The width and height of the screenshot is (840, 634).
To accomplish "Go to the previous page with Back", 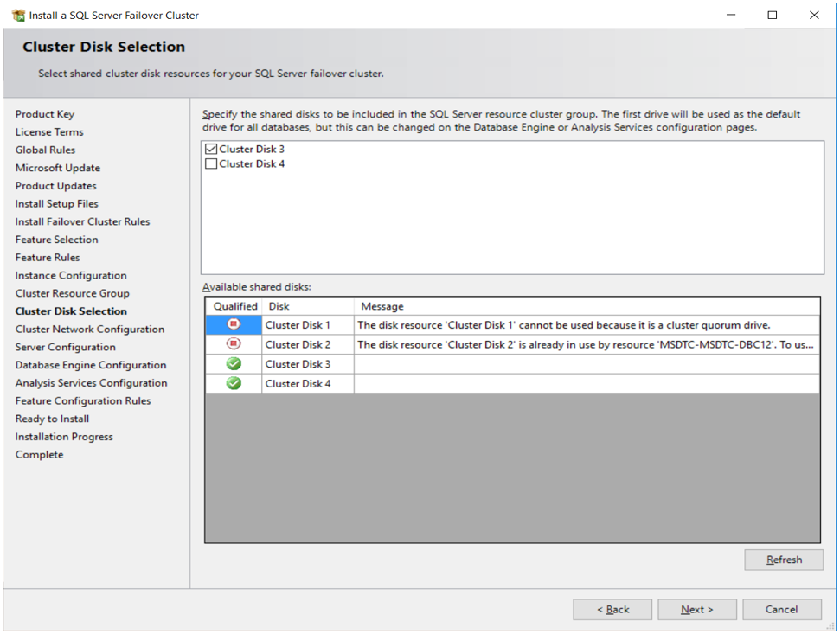I will coord(612,610).
